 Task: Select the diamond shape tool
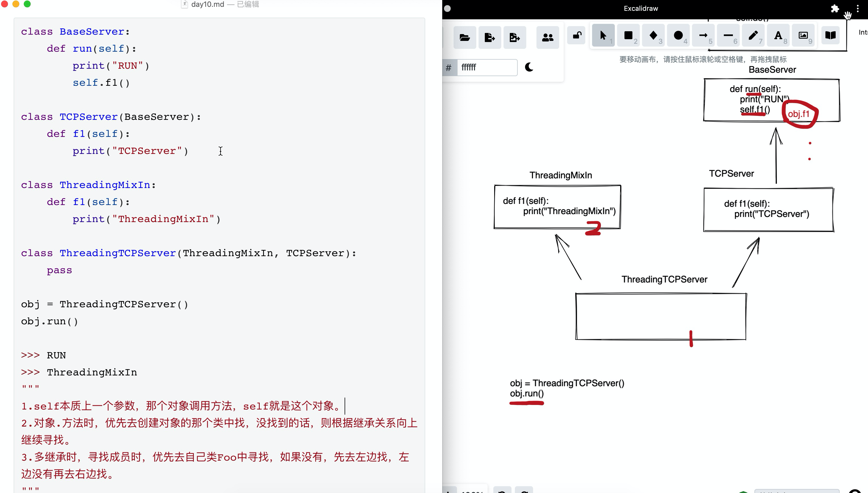coord(653,35)
